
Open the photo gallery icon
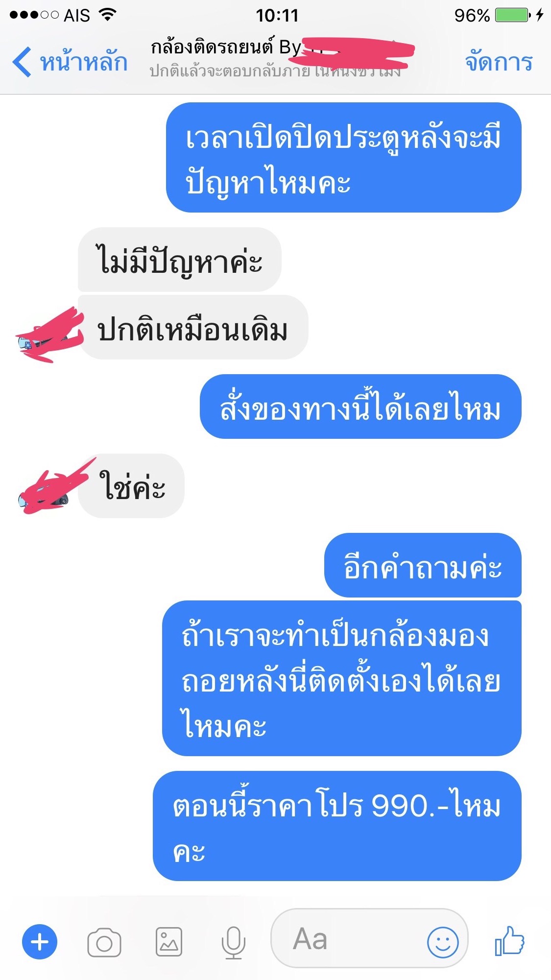169,942
